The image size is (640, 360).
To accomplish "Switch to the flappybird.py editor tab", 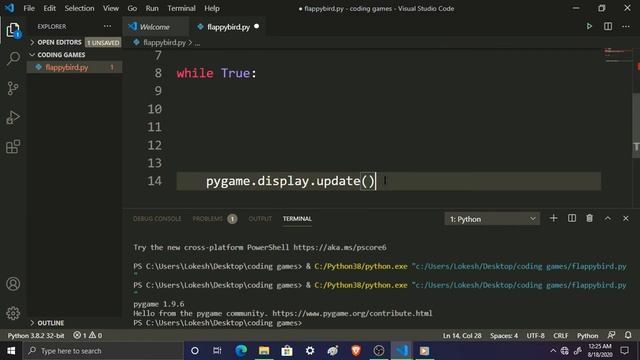I will click(x=228, y=27).
